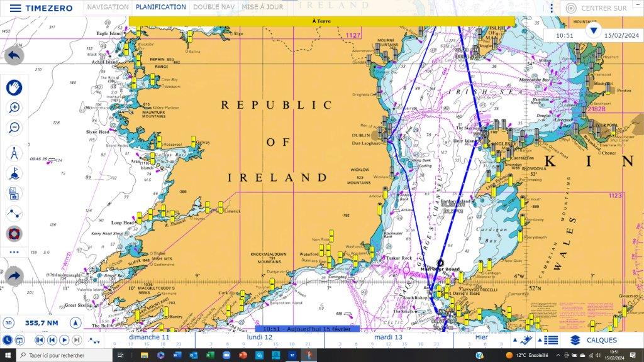The image size is (644, 362).
Task: Show hidden system tray icons
Action: point(558,355)
